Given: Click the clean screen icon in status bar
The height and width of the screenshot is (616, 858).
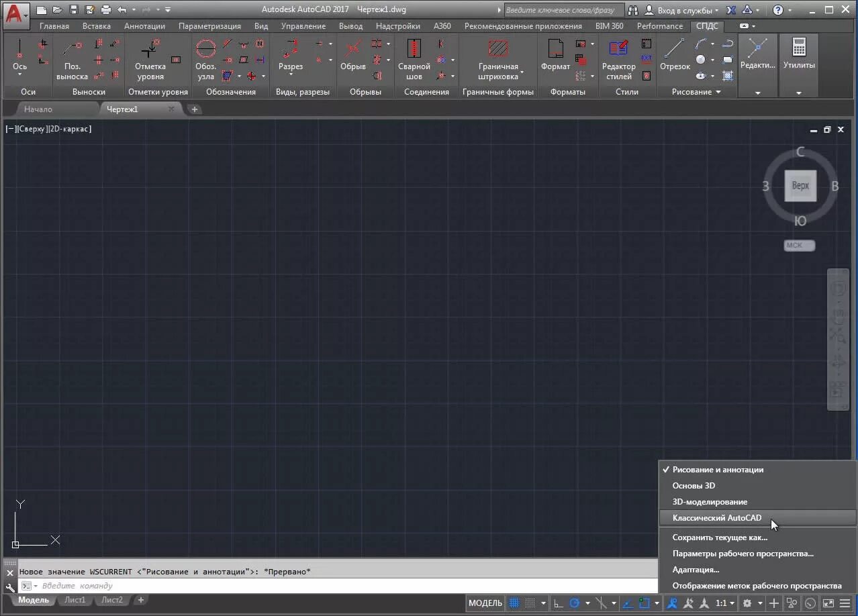Looking at the screenshot, I should [x=828, y=603].
